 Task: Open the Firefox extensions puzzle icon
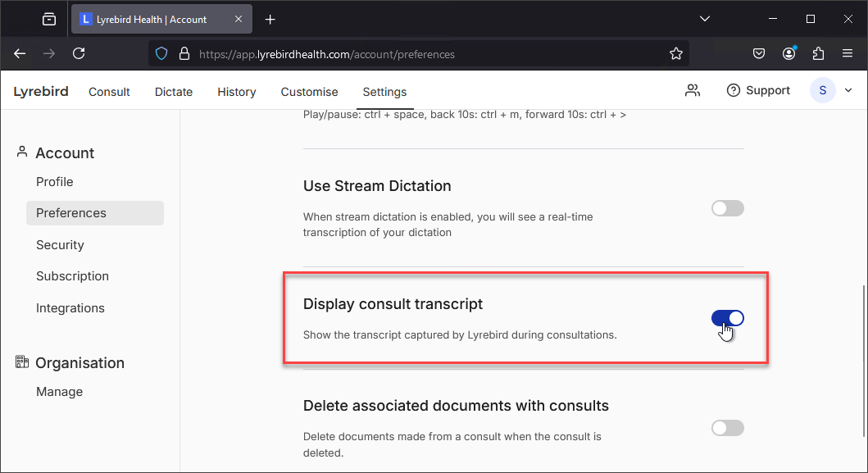818,54
